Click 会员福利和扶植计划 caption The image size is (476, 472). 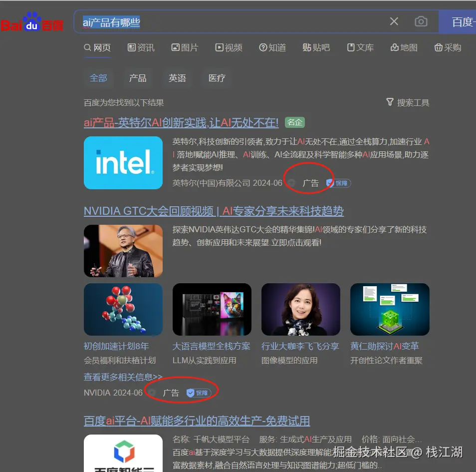(120, 361)
